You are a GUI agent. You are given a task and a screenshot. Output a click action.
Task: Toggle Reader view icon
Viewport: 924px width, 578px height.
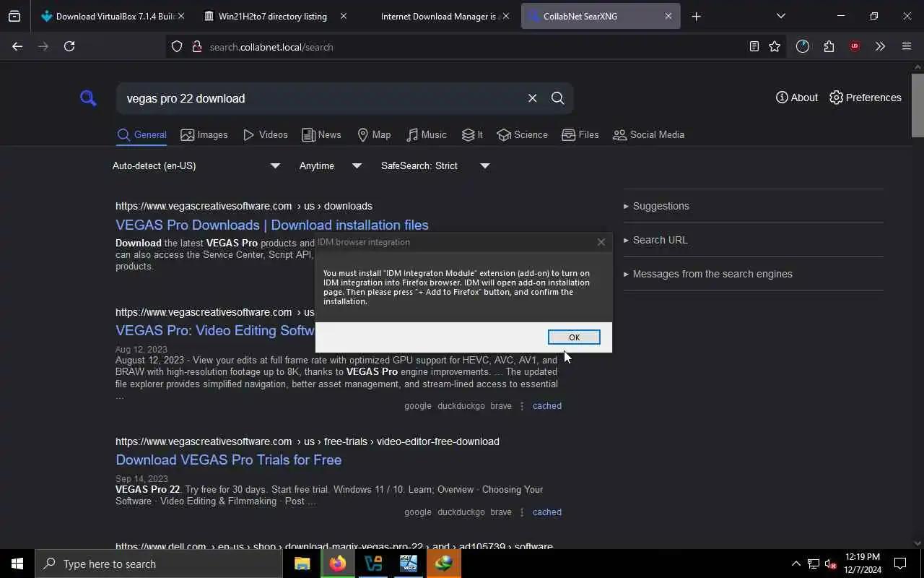point(754,46)
